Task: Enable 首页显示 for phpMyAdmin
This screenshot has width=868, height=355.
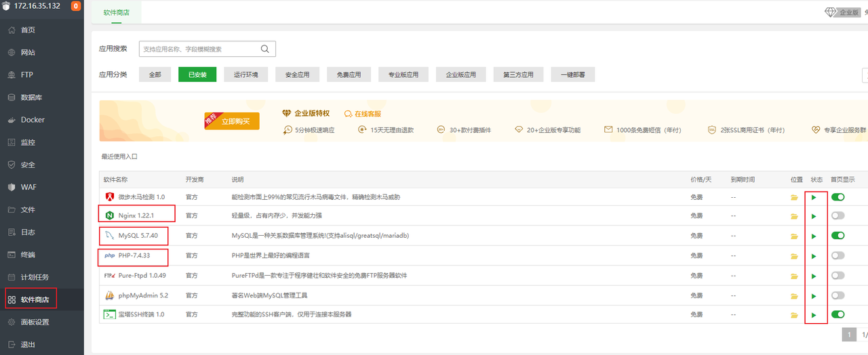Action: pyautogui.click(x=838, y=295)
